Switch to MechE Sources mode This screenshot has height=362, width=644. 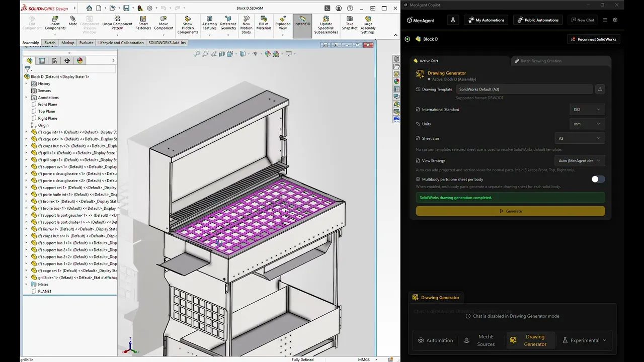(x=481, y=340)
